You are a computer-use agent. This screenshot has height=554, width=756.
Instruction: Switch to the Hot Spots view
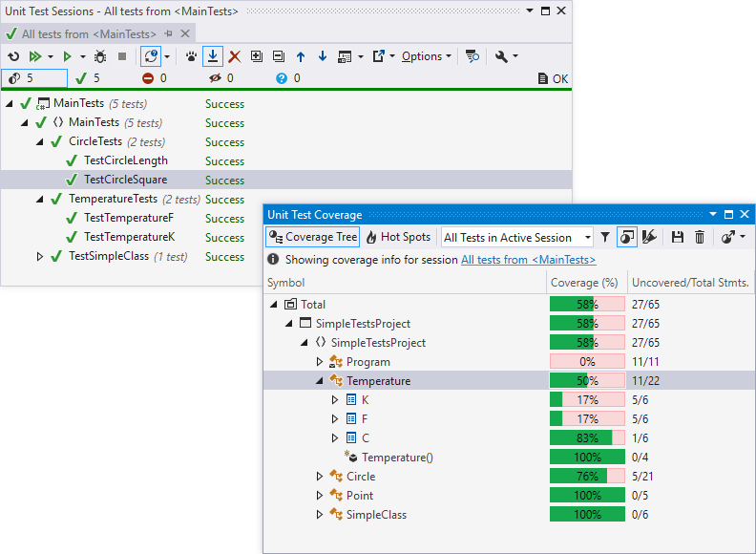pos(399,237)
